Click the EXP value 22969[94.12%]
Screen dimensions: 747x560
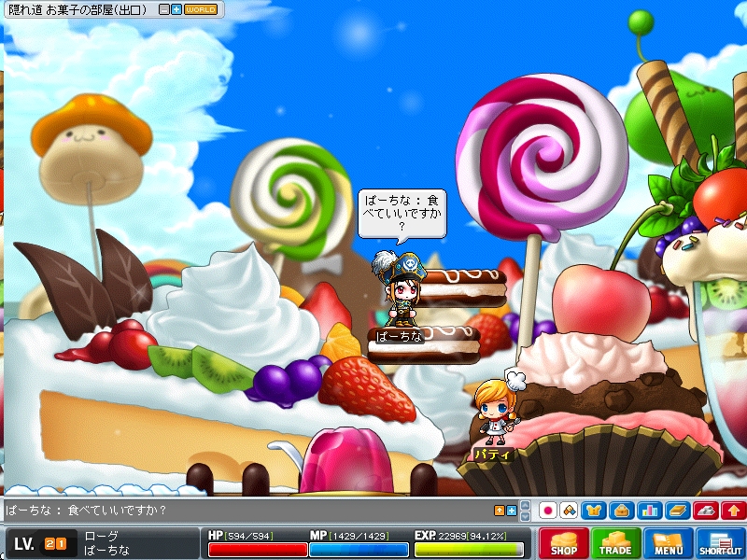pyautogui.click(x=472, y=536)
